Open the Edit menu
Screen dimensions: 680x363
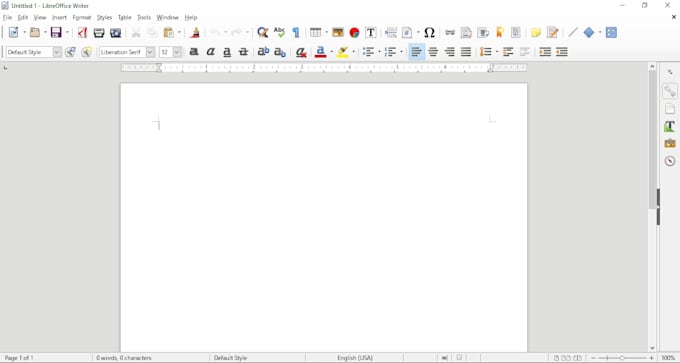tap(23, 17)
